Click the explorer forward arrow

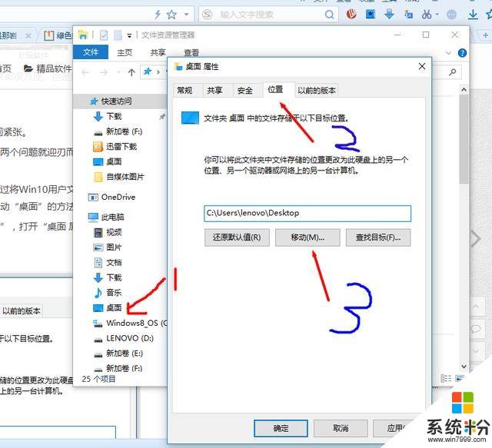[104, 73]
